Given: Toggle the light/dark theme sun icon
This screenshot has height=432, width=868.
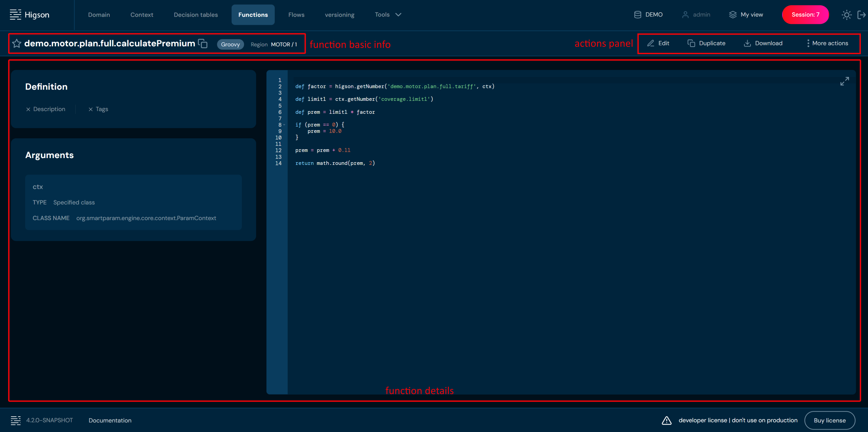Looking at the screenshot, I should coord(846,15).
